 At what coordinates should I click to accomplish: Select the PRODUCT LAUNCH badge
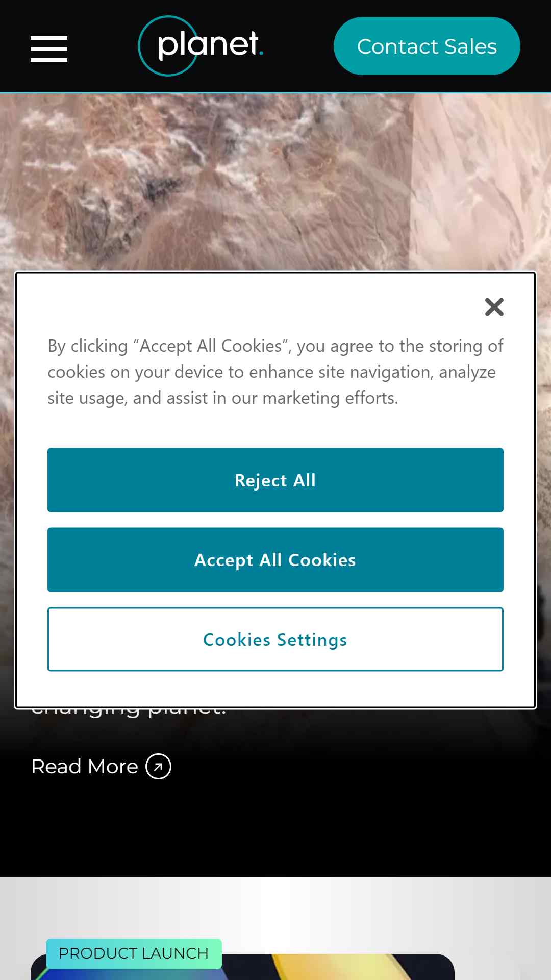(x=134, y=953)
